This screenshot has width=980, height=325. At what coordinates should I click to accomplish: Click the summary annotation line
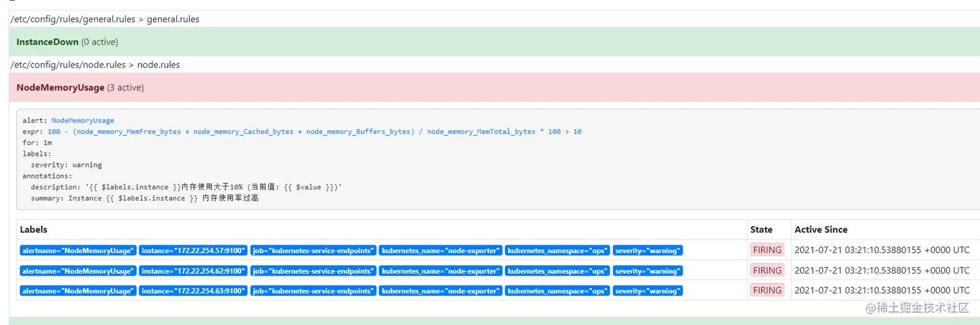pyautogui.click(x=145, y=198)
